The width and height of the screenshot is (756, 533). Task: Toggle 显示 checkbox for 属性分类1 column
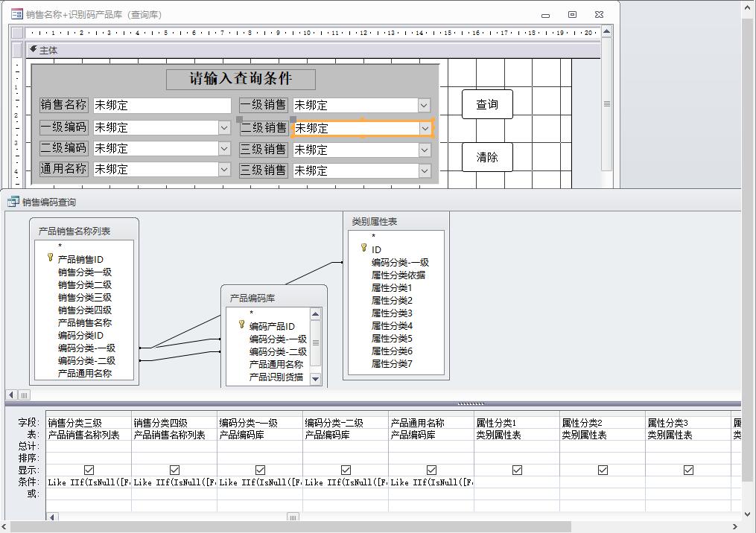tap(518, 470)
